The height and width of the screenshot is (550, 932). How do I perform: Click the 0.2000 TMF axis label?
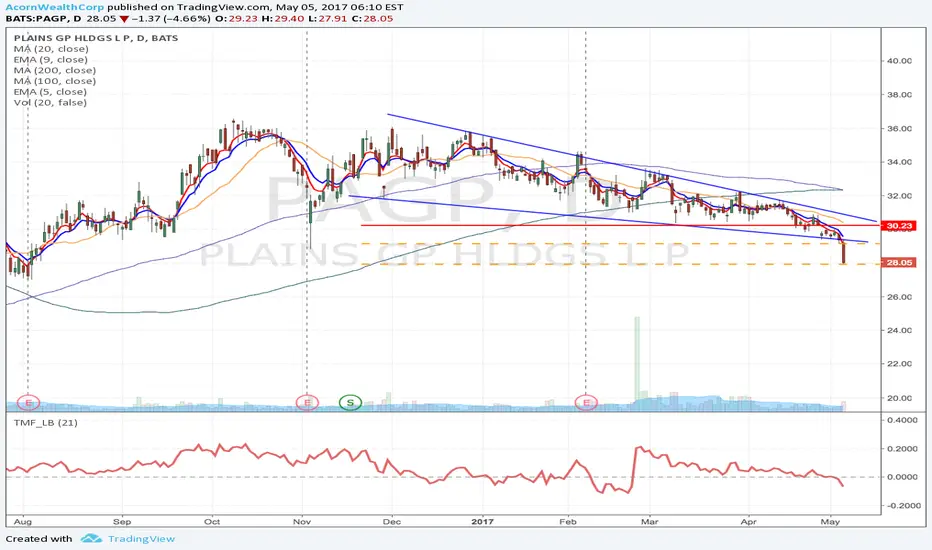coord(902,448)
